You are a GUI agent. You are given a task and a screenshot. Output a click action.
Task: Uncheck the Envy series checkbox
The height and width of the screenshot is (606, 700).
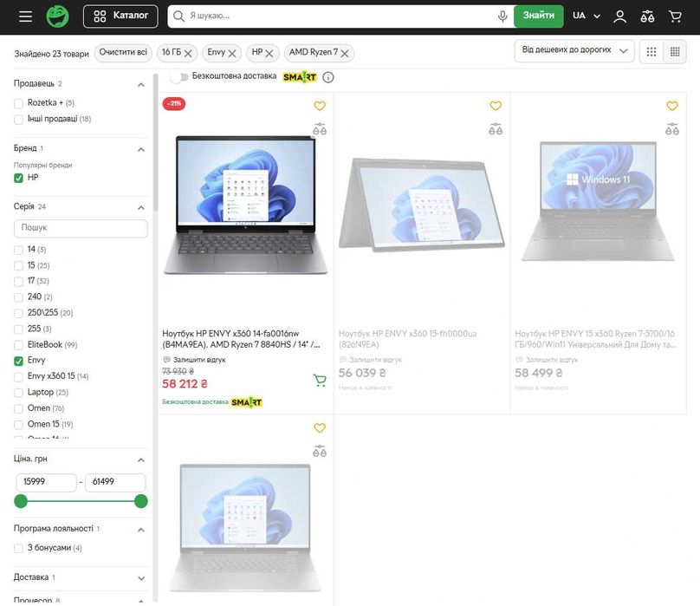point(18,361)
